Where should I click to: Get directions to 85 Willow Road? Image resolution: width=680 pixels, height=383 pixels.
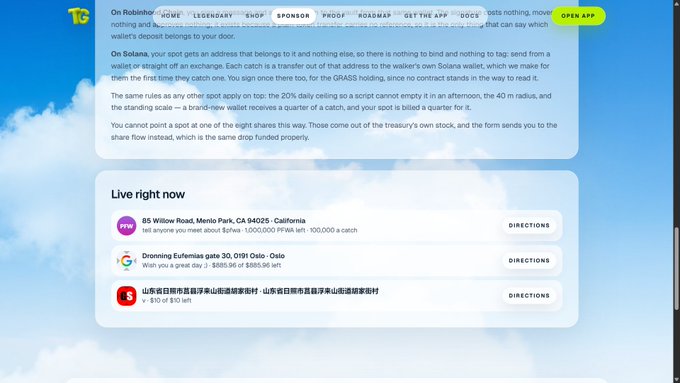(529, 226)
